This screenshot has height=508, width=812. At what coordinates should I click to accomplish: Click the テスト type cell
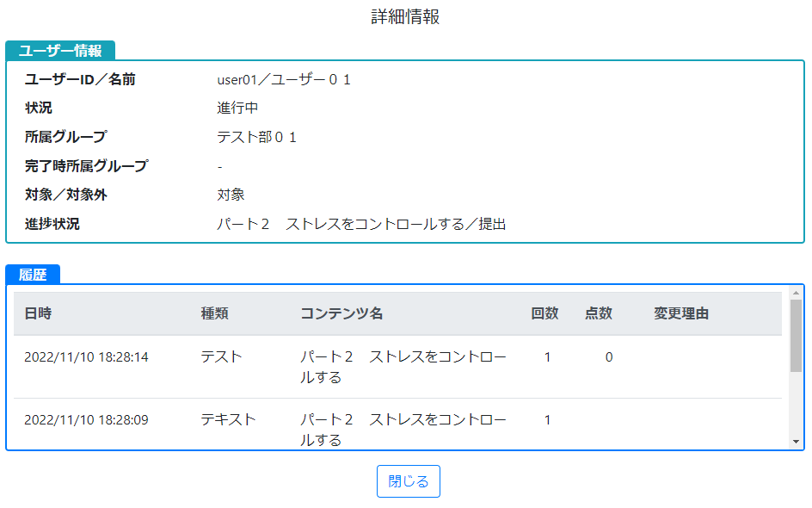(222, 356)
